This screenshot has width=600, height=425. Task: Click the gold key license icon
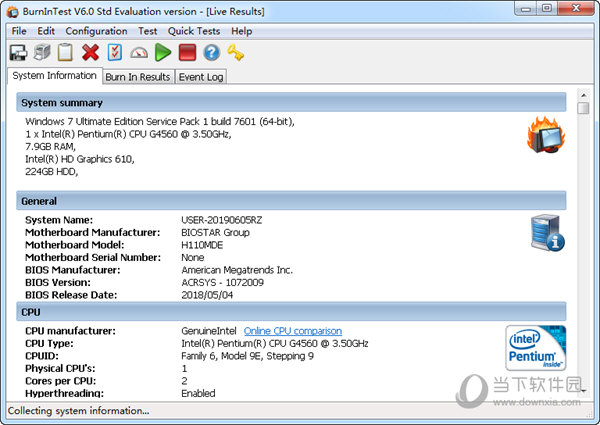pyautogui.click(x=236, y=52)
